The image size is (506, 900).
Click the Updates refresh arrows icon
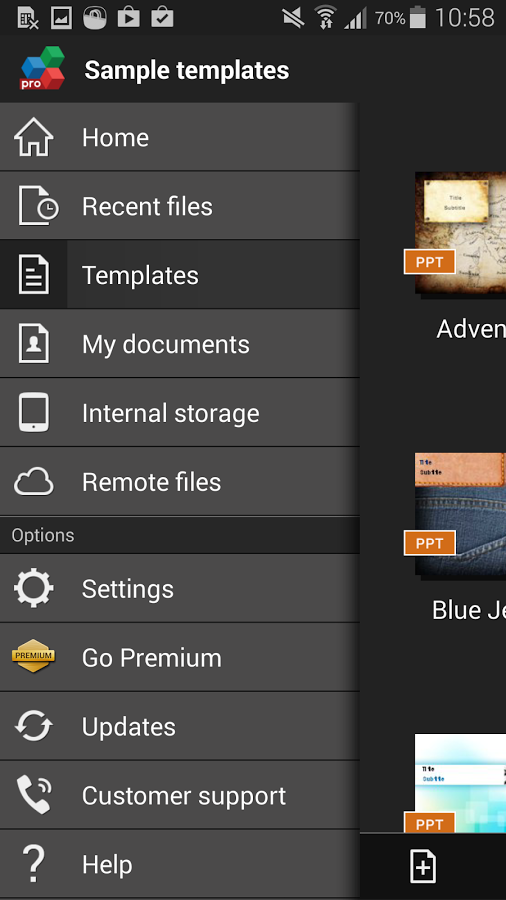point(34,726)
